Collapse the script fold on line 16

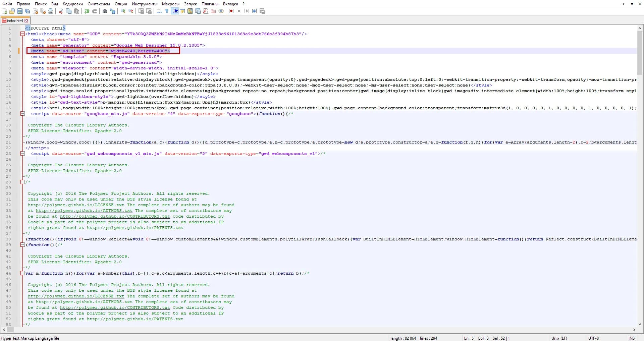pos(22,114)
